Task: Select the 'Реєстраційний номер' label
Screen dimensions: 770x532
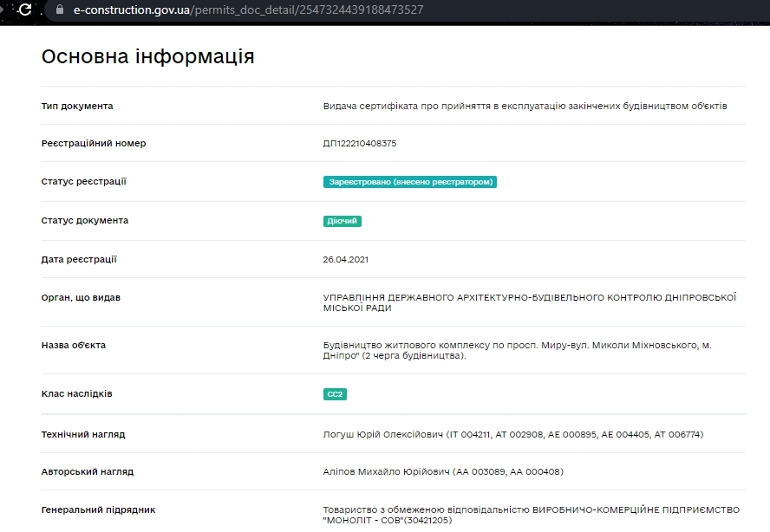Action: point(94,143)
